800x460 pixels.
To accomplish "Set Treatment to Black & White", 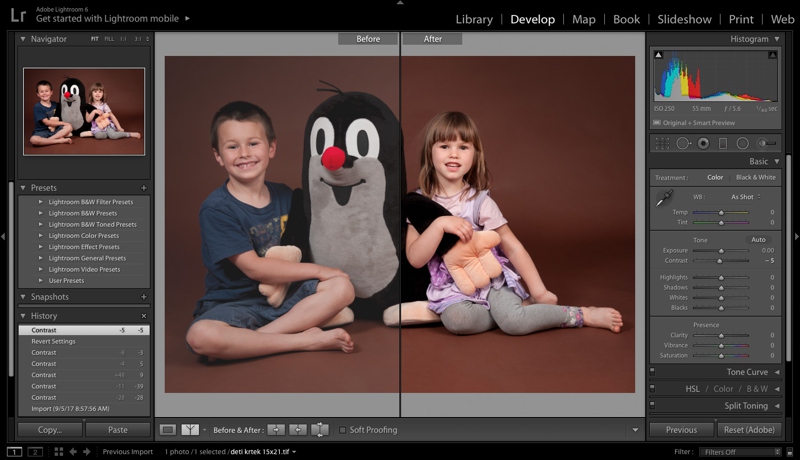I will (x=756, y=177).
